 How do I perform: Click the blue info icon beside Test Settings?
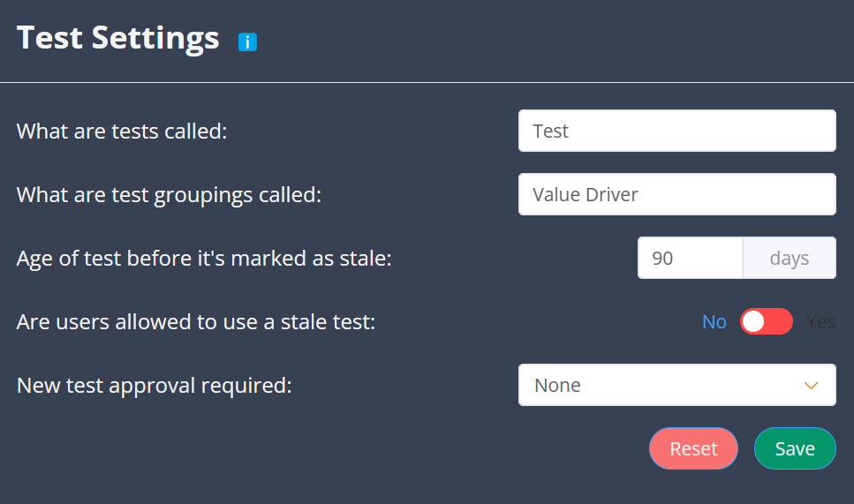247,41
